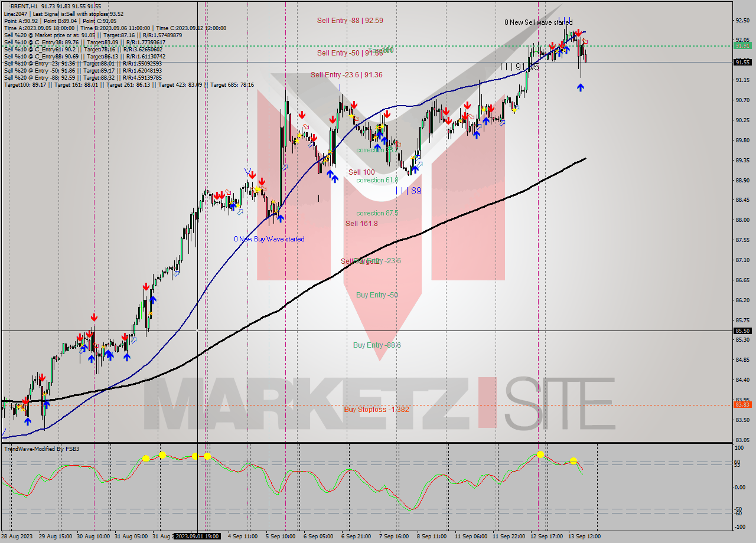Click the 'Buy Stoploss -1.382' label
The height and width of the screenshot is (543, 756).
pos(376,410)
